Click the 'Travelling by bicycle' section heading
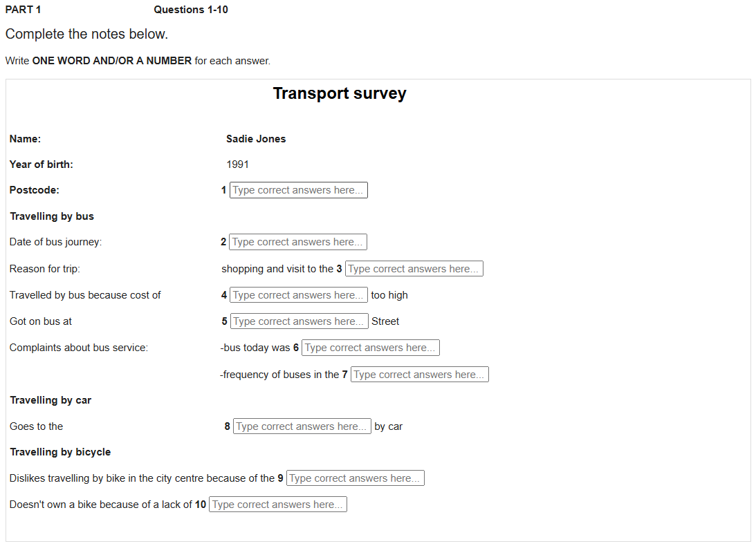The width and height of the screenshot is (756, 546). coord(60,452)
